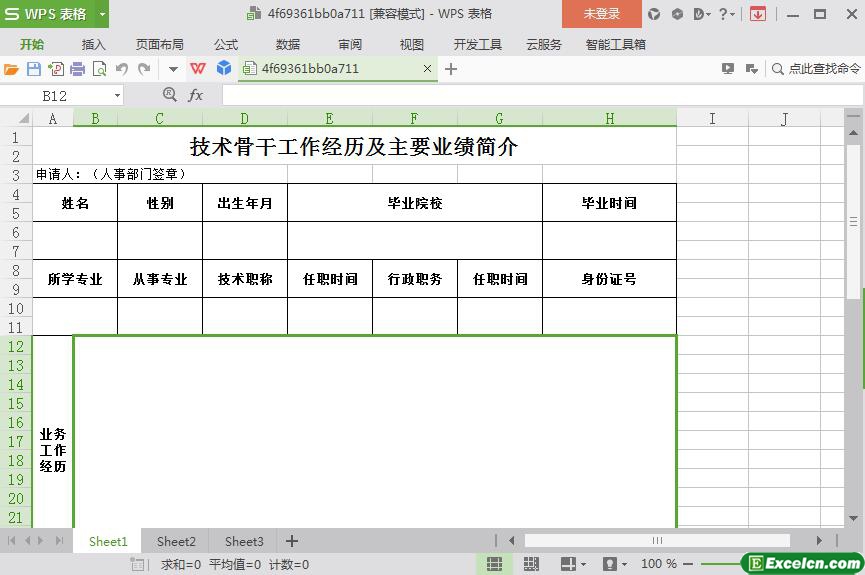Go to first sheet navigation arrow
This screenshot has width=865, height=575.
12,541
